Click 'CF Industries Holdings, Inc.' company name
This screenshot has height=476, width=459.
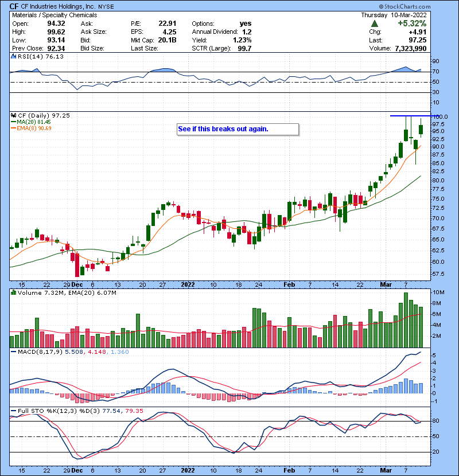59,6
